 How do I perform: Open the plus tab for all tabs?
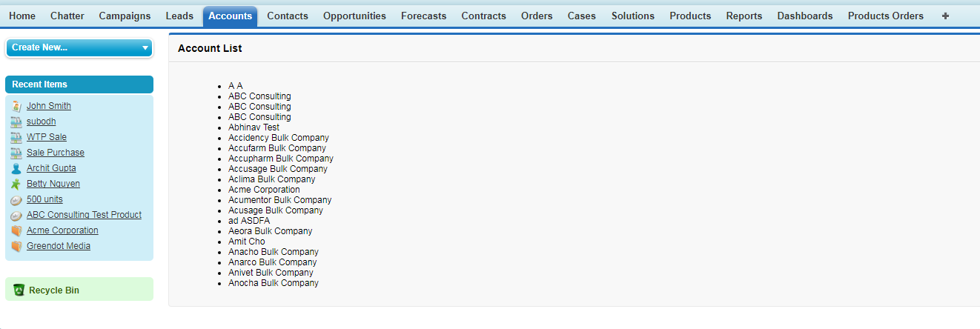(x=945, y=16)
